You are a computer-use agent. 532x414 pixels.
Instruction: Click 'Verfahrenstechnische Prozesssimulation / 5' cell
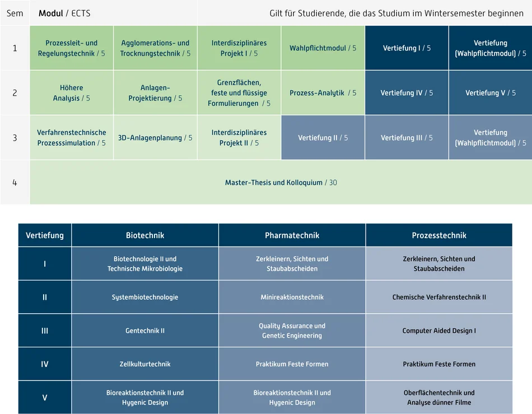click(71, 137)
